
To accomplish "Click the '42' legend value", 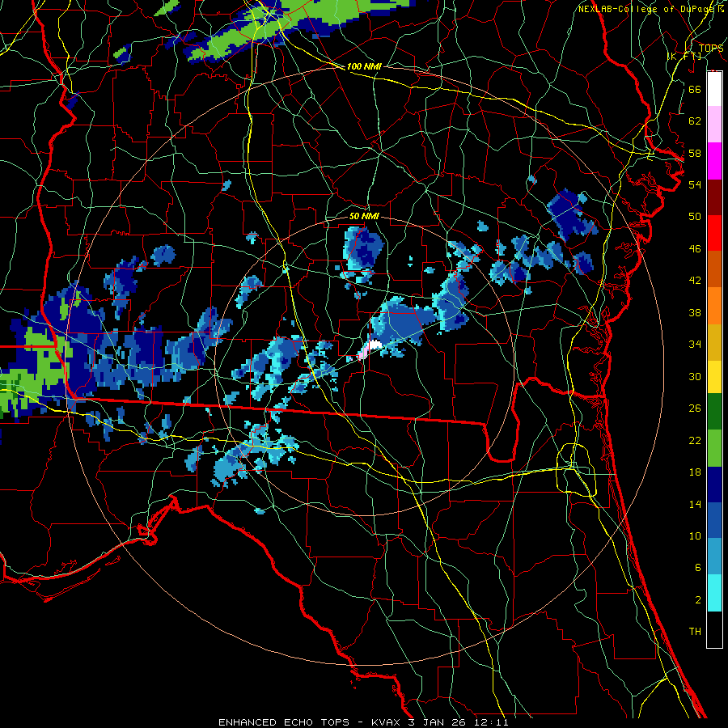I will tap(695, 281).
